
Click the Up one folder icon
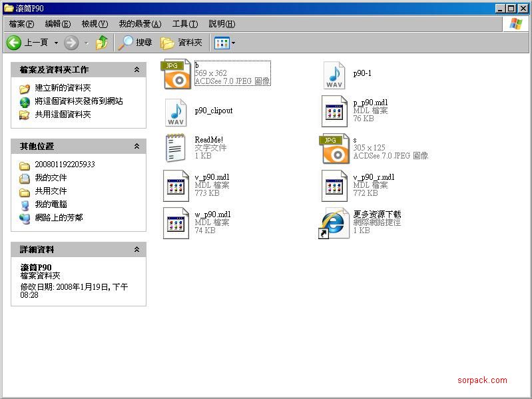tap(101, 43)
